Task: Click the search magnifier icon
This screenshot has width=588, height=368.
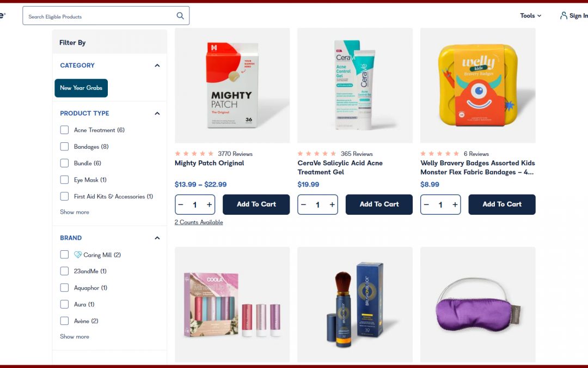Action: point(180,16)
